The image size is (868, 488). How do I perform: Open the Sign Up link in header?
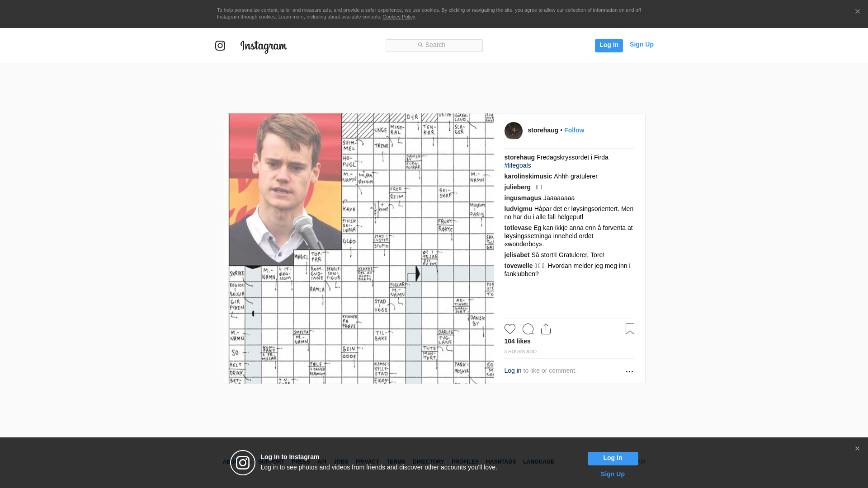(x=642, y=44)
